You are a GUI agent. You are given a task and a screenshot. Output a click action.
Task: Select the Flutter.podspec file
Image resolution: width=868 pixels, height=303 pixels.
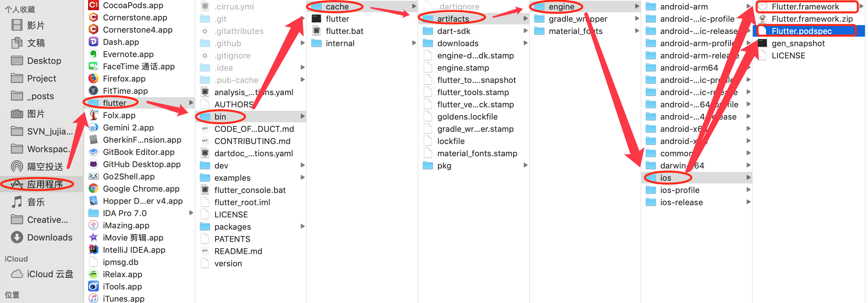pyautogui.click(x=809, y=31)
